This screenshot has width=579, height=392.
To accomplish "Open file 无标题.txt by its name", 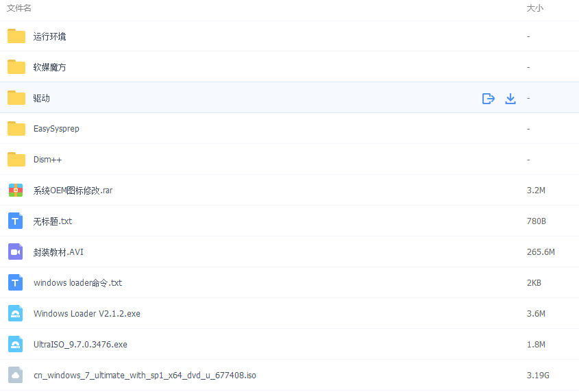I will click(53, 221).
